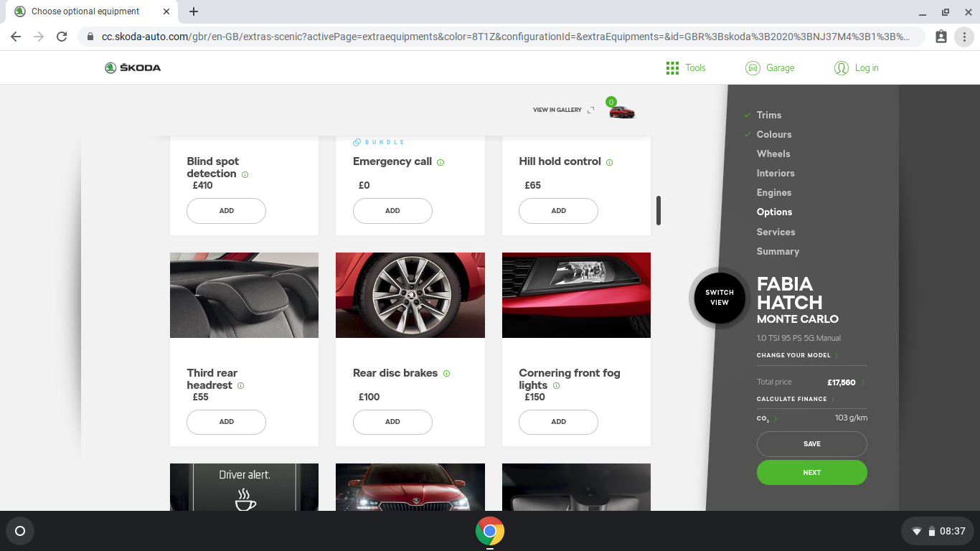Add Third rear headrest option

coord(226,422)
